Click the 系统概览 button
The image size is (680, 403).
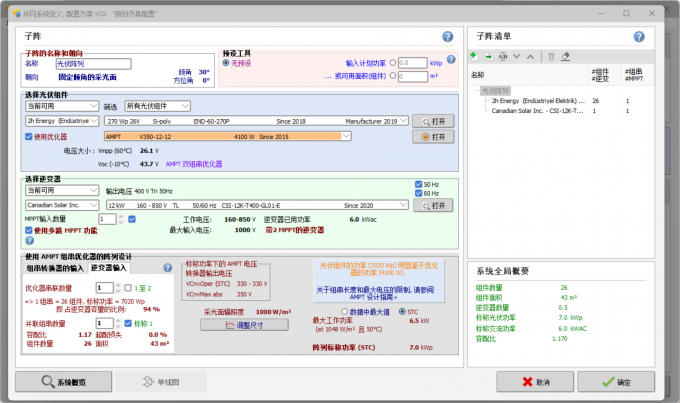coord(64,382)
